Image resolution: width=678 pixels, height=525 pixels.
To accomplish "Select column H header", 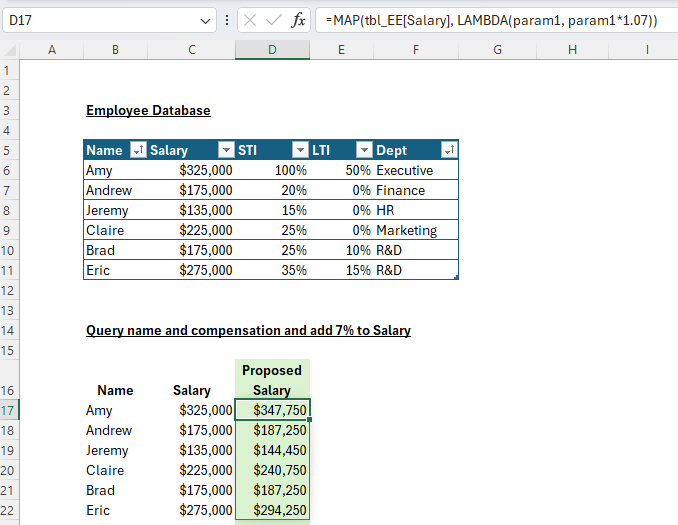I will 572,50.
